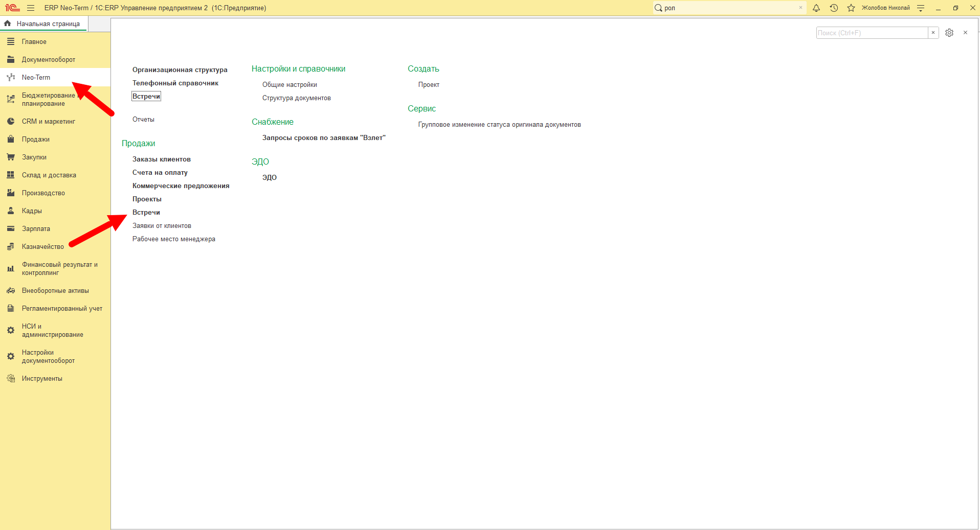This screenshot has width=980, height=530.
Task: Click into the Поиск (Ctrl+F) field
Action: (872, 33)
